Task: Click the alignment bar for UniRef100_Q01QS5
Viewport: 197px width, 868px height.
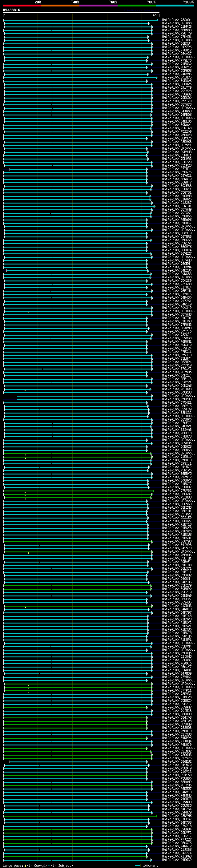Action: (80, 78)
